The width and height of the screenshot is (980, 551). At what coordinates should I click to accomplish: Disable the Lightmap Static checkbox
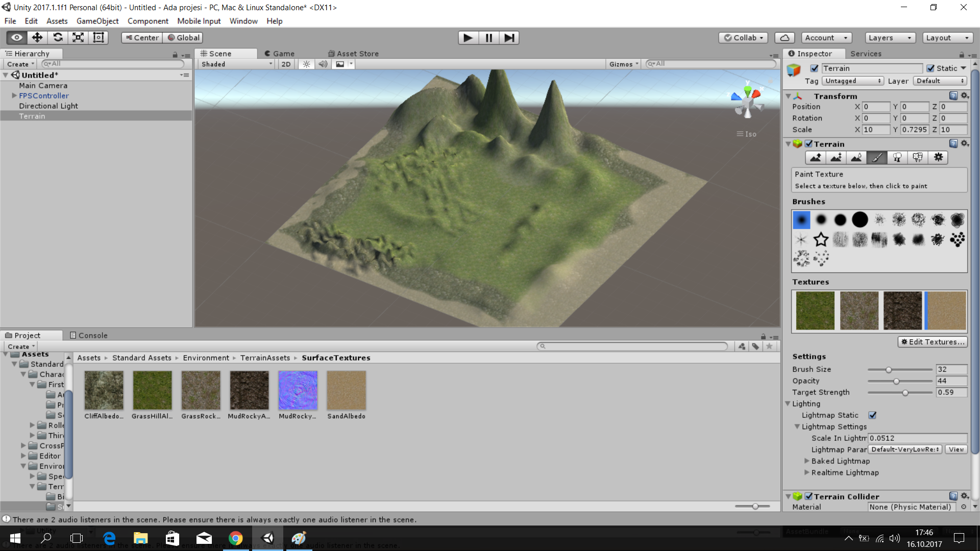[x=872, y=415]
